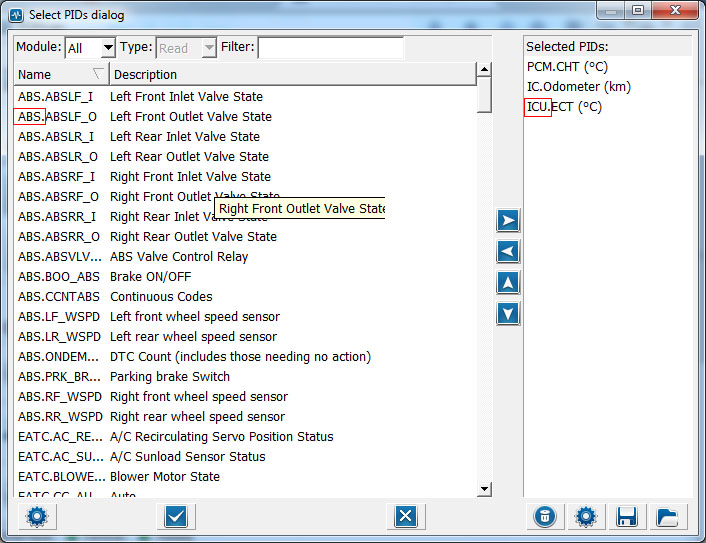Click the Description column header
The image size is (706, 543).
pyautogui.click(x=290, y=74)
